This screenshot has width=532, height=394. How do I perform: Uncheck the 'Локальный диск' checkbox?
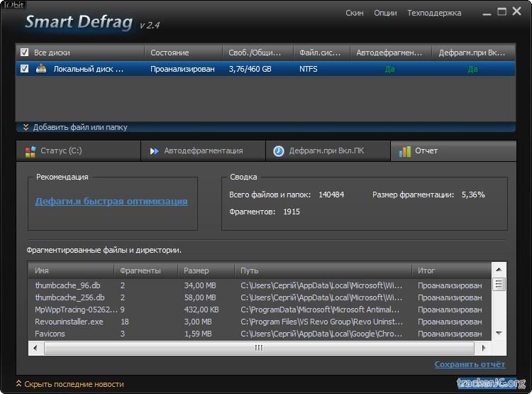(x=25, y=69)
